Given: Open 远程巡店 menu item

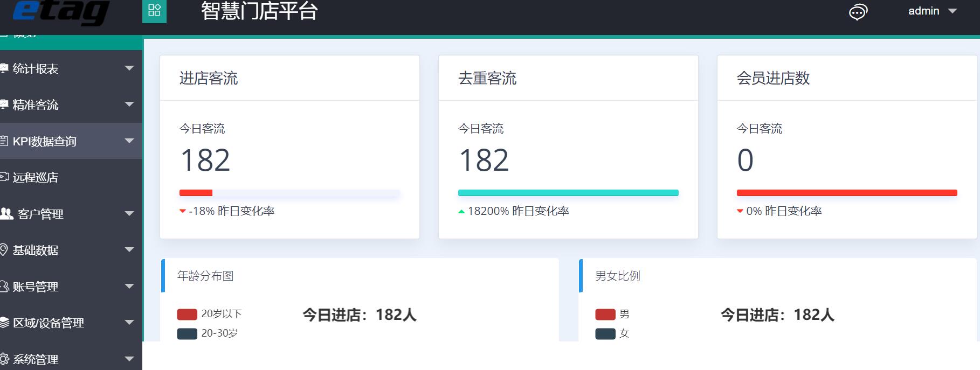Looking at the screenshot, I should 71,177.
